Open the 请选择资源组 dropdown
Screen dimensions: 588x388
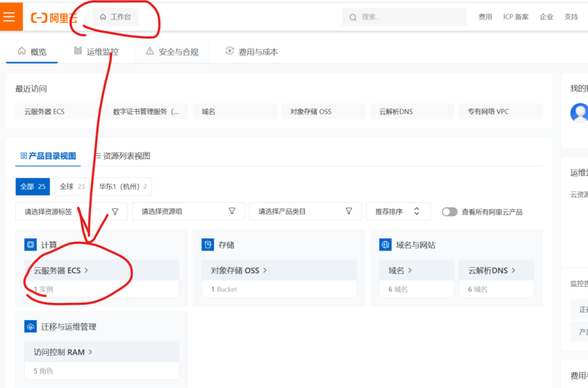[189, 212]
